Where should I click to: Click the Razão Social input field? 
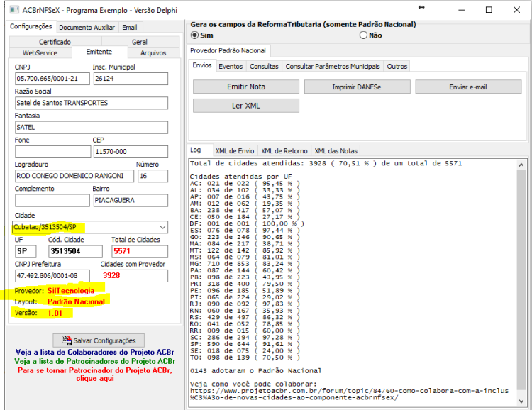(92, 103)
